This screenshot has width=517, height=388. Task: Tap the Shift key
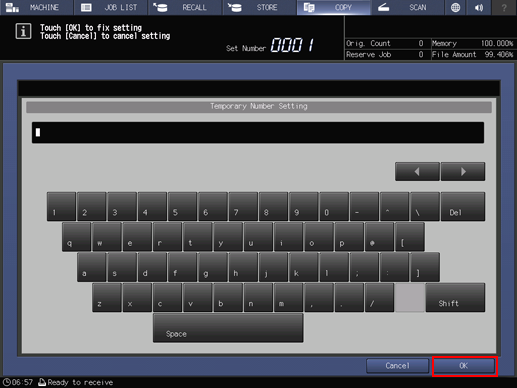(455, 297)
